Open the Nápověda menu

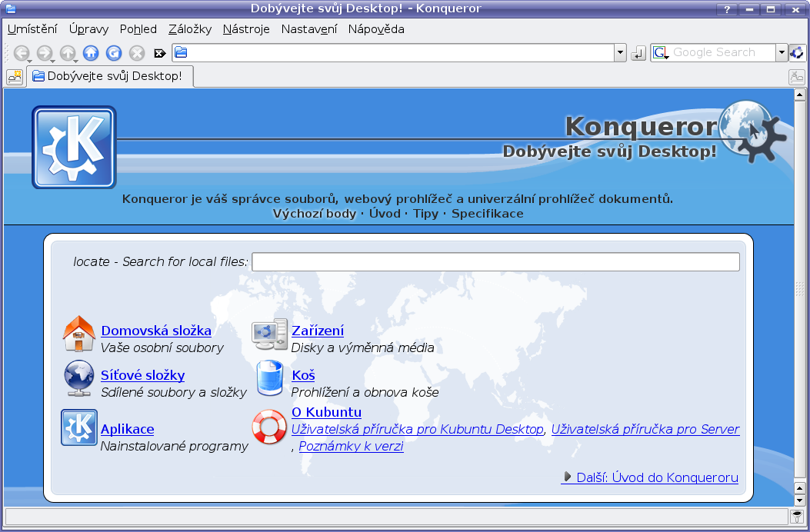point(376,29)
